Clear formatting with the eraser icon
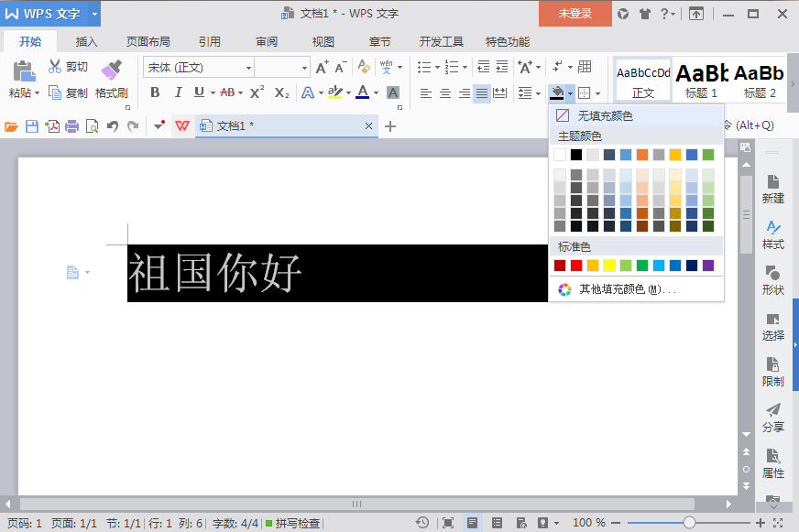Viewport: 799px width, 532px height. click(x=364, y=67)
